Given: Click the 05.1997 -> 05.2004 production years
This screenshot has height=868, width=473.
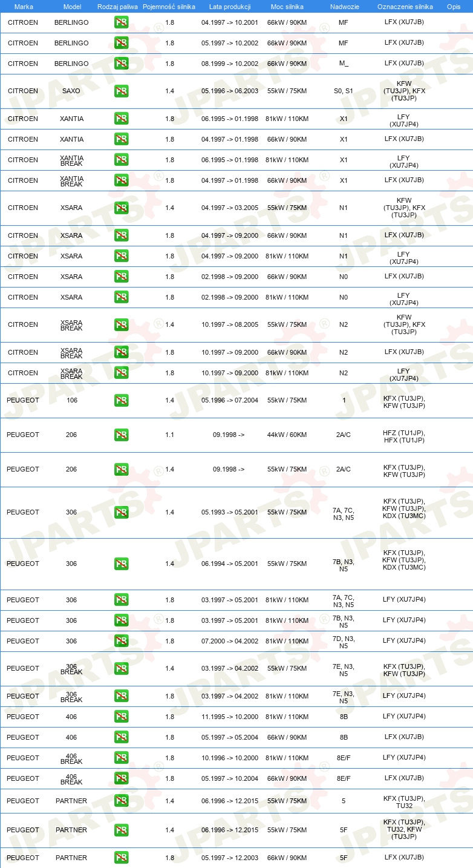Looking at the screenshot, I should click(230, 737).
